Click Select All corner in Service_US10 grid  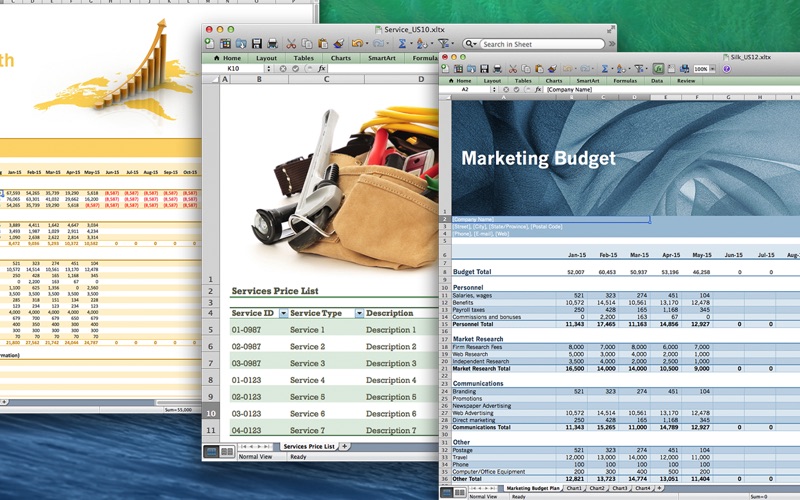[x=211, y=79]
